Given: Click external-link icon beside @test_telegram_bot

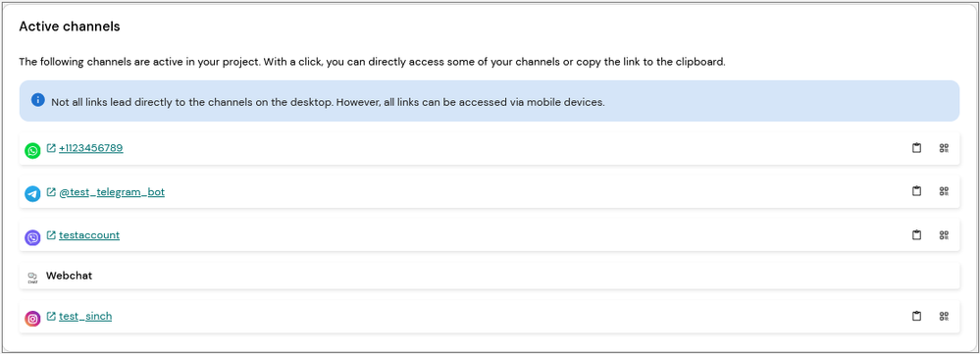Looking at the screenshot, I should [51, 192].
